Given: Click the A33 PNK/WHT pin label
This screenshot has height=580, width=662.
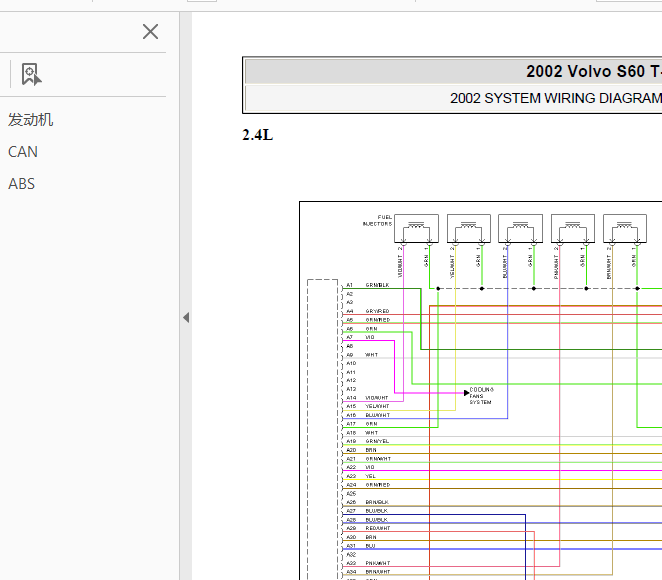Looking at the screenshot, I should (x=368, y=563).
